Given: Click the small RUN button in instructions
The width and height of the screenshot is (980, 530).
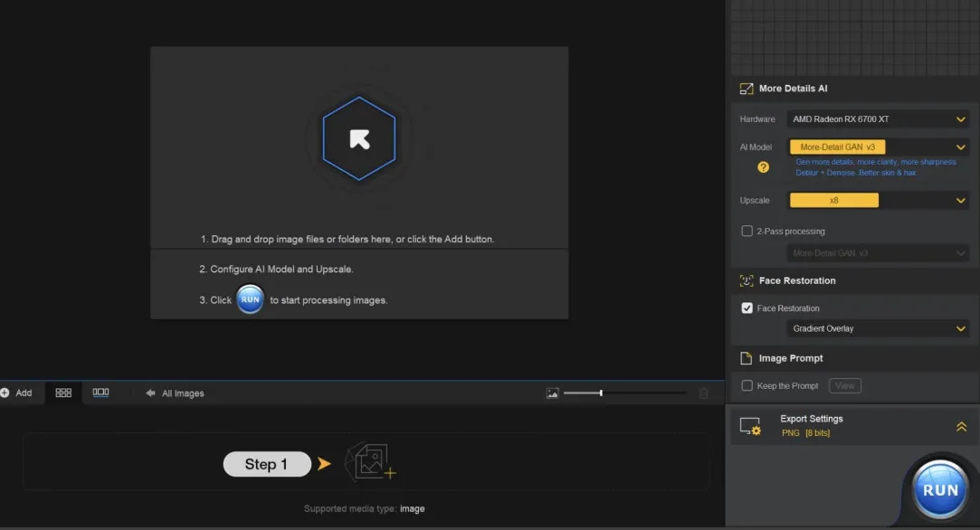Looking at the screenshot, I should (x=250, y=299).
